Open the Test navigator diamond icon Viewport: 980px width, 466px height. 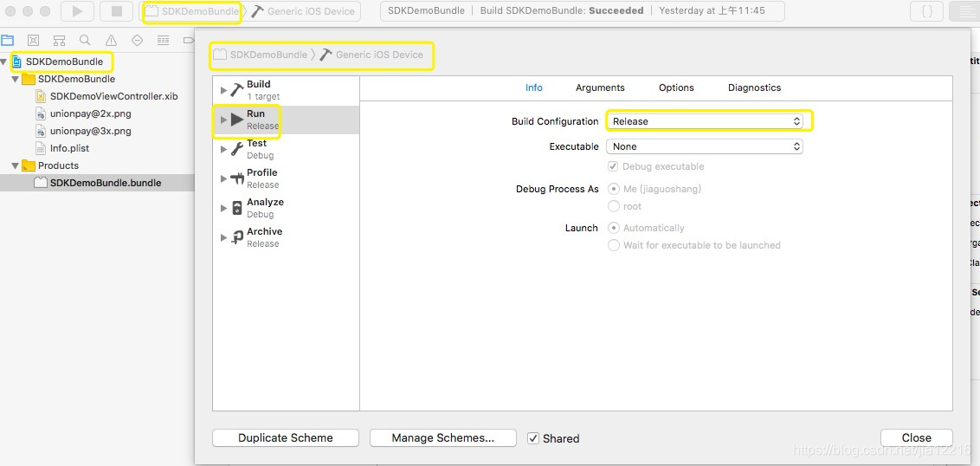[x=137, y=41]
